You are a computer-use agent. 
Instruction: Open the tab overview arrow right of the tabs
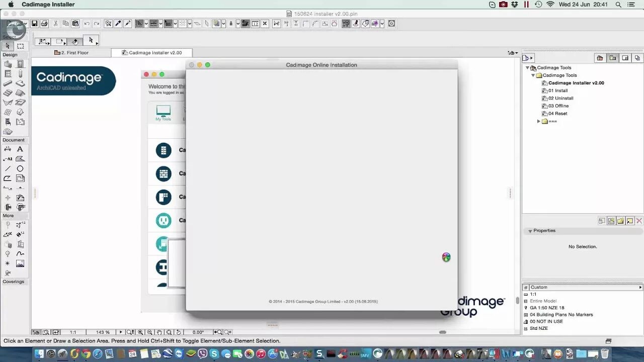513,53
